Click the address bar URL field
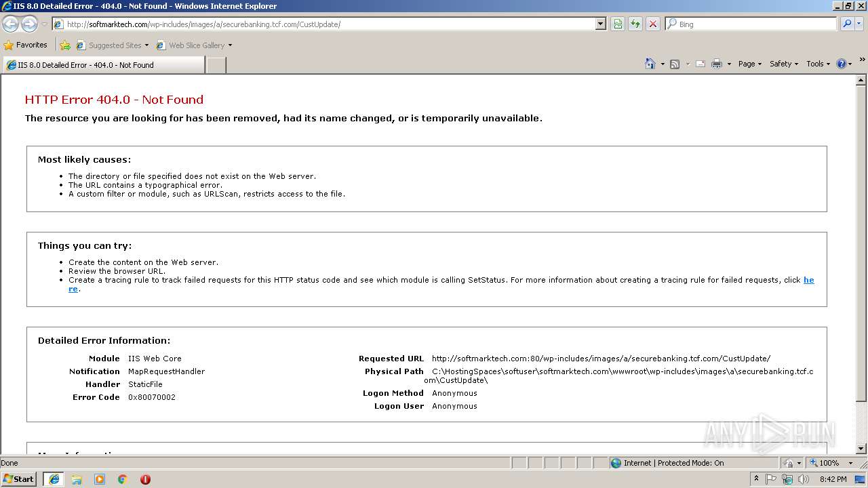The height and width of the screenshot is (488, 868). [x=325, y=24]
